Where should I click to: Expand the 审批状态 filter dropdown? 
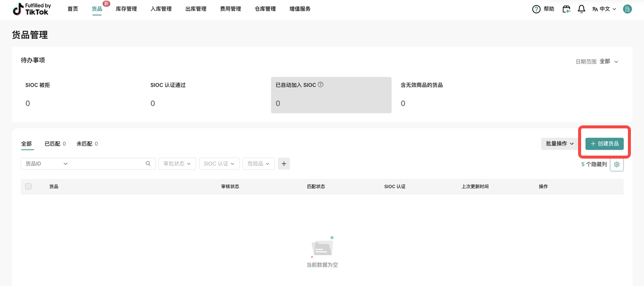[177, 164]
